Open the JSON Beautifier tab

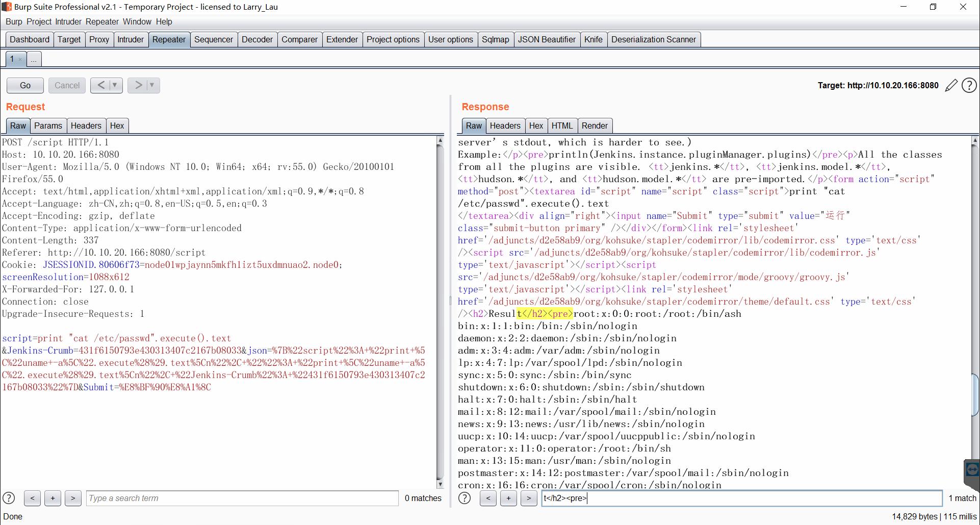coord(547,39)
